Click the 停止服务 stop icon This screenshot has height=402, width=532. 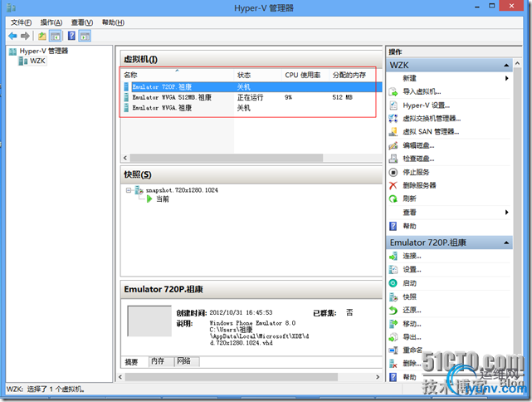click(393, 172)
